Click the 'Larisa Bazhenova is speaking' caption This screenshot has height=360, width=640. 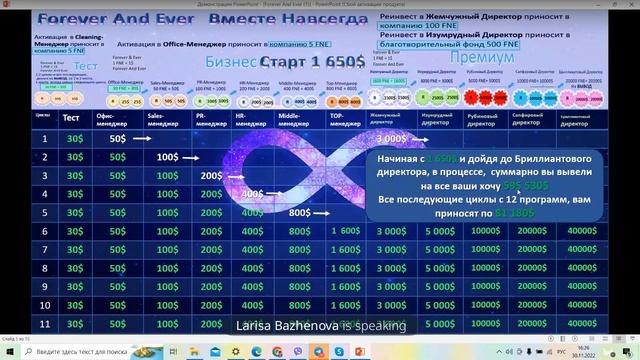321,326
